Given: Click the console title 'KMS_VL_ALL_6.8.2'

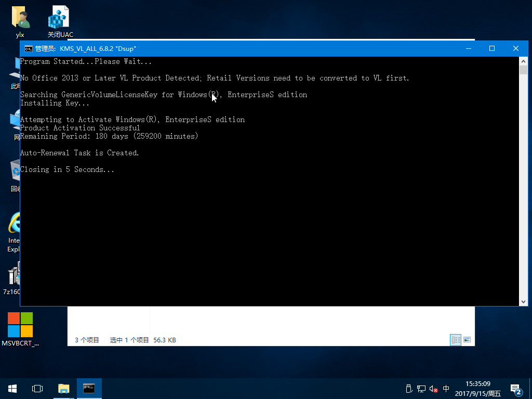Looking at the screenshot, I should pos(87,48).
